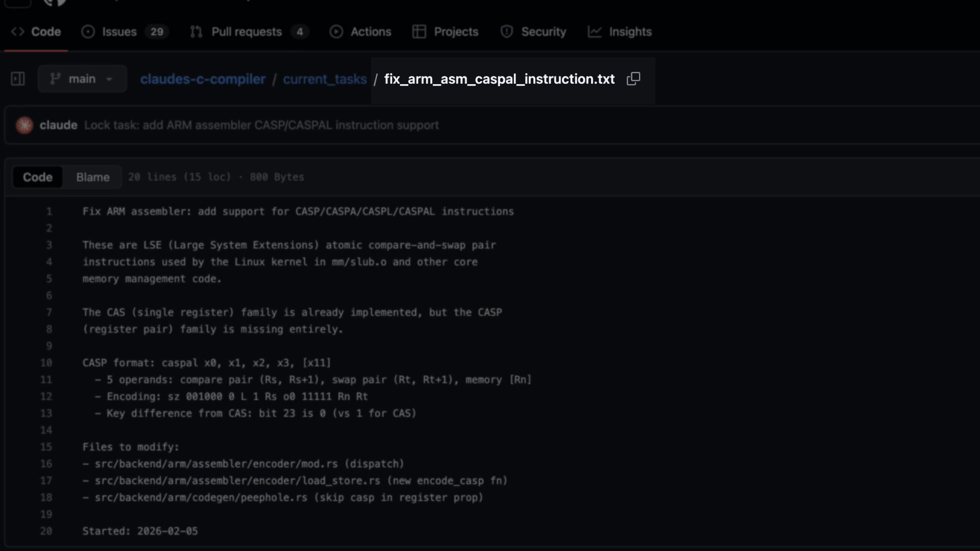Screen dimensions: 980x551
Task: Click the peephole.rs file path line
Action: (283, 497)
